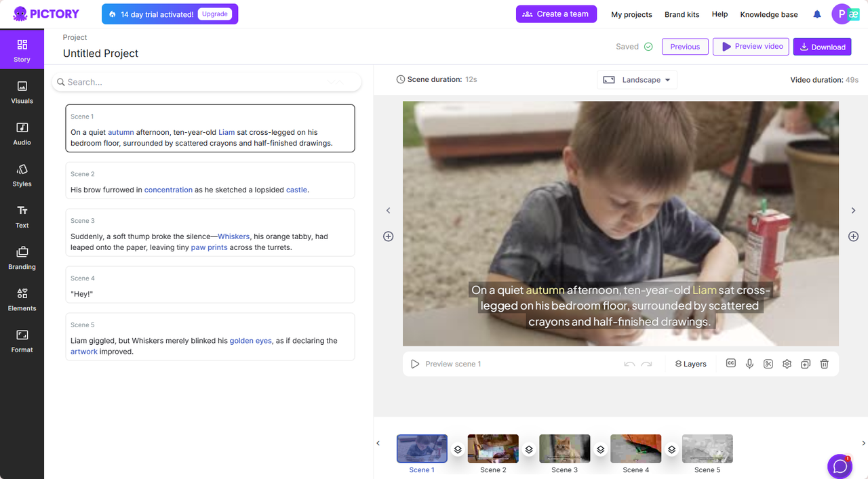Click highlighted keyword "Whiskers" in Scene 3

click(x=234, y=236)
